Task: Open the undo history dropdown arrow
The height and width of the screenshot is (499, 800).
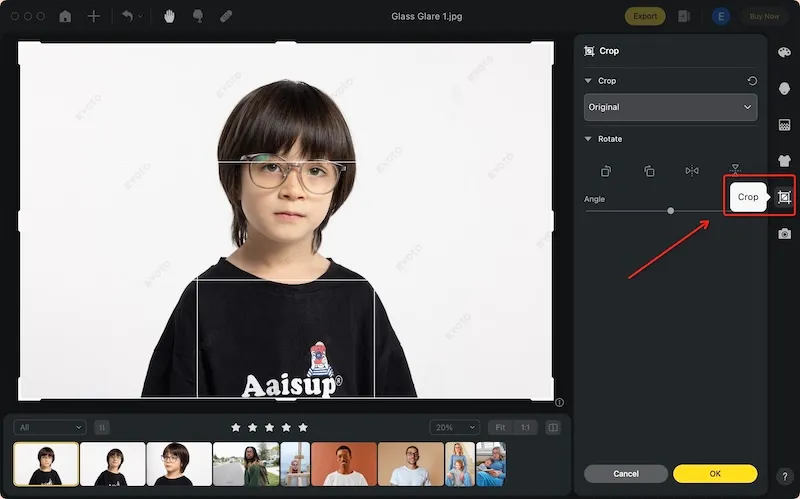Action: point(140,16)
